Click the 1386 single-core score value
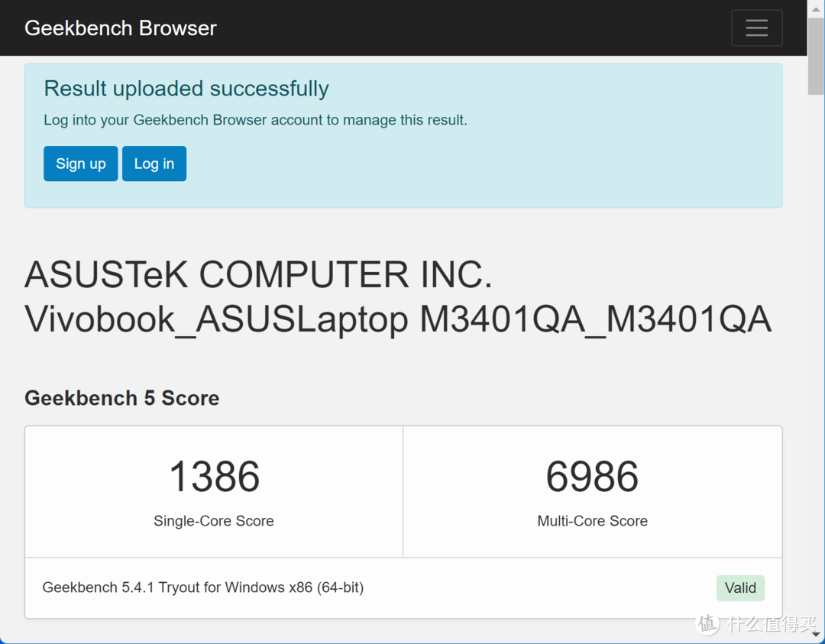 coord(214,477)
